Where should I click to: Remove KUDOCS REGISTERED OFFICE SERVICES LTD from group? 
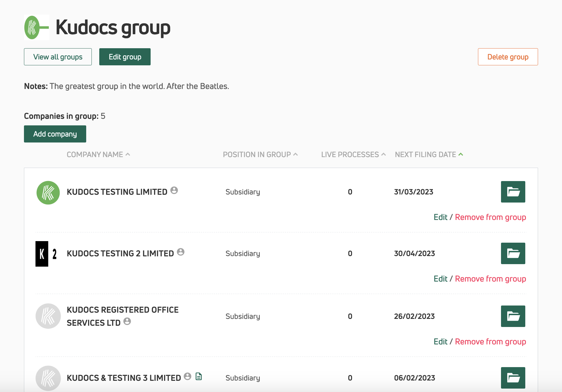click(x=490, y=342)
